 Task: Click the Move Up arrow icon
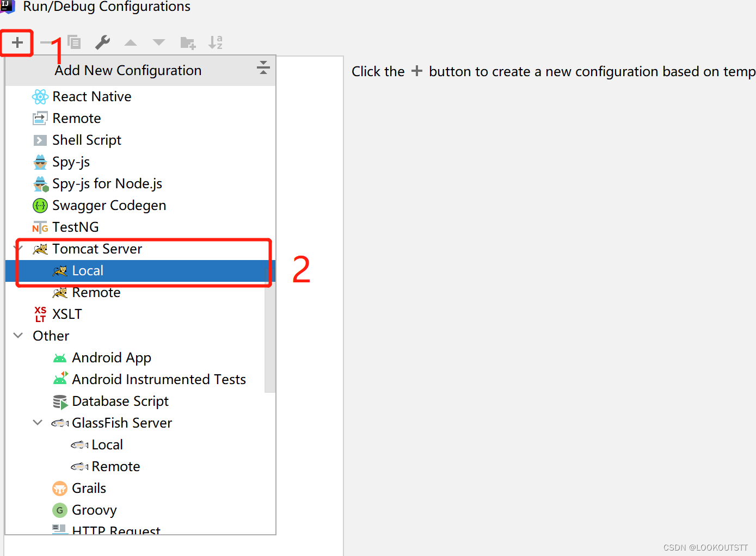point(131,42)
